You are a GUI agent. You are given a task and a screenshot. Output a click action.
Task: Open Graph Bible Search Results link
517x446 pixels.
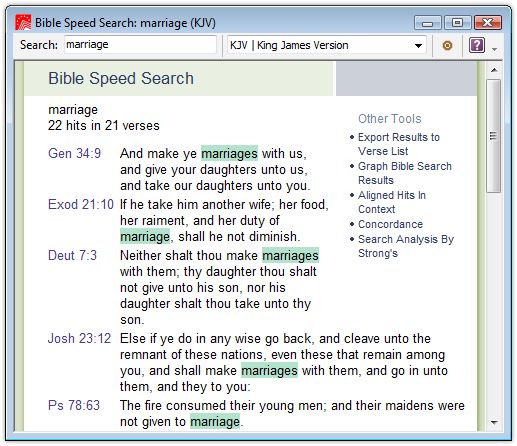[405, 173]
